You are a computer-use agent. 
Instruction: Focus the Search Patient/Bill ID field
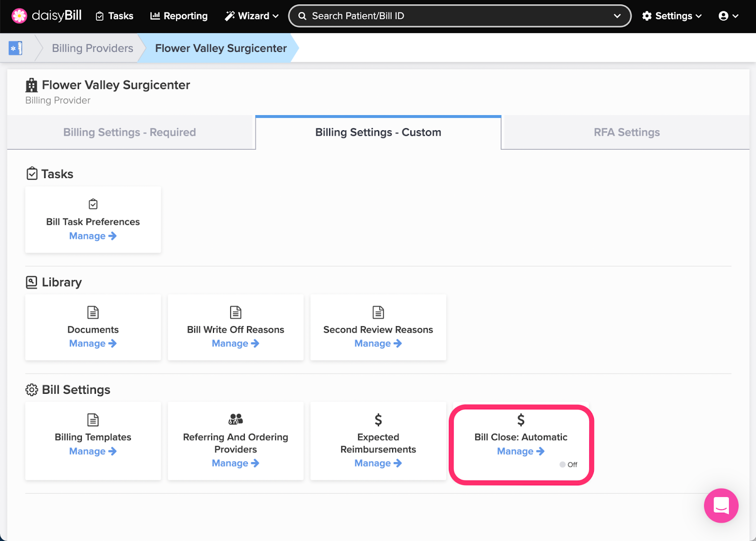tap(459, 16)
